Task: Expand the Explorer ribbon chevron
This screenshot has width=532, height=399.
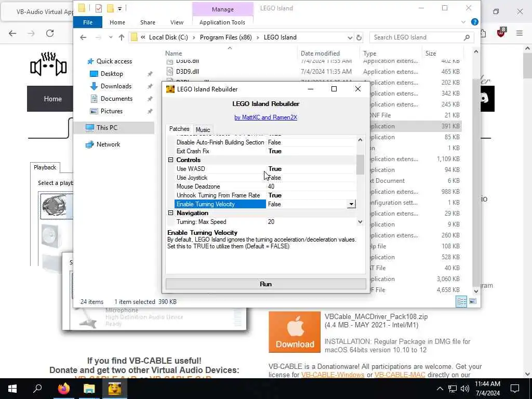Action: point(463,22)
